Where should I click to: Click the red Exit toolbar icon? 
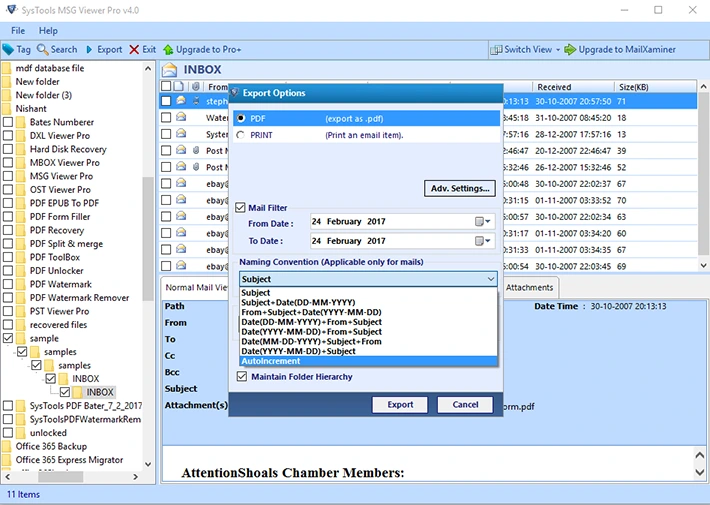coord(134,49)
